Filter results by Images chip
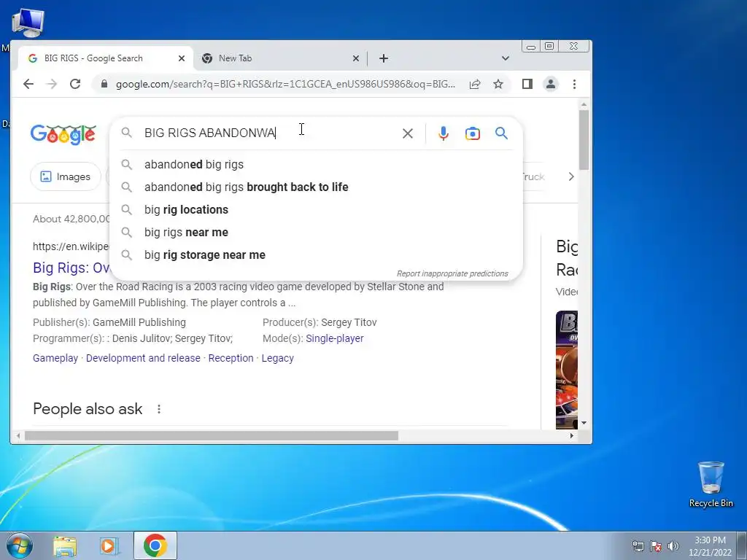Image resolution: width=747 pixels, height=560 pixels. pos(65,176)
